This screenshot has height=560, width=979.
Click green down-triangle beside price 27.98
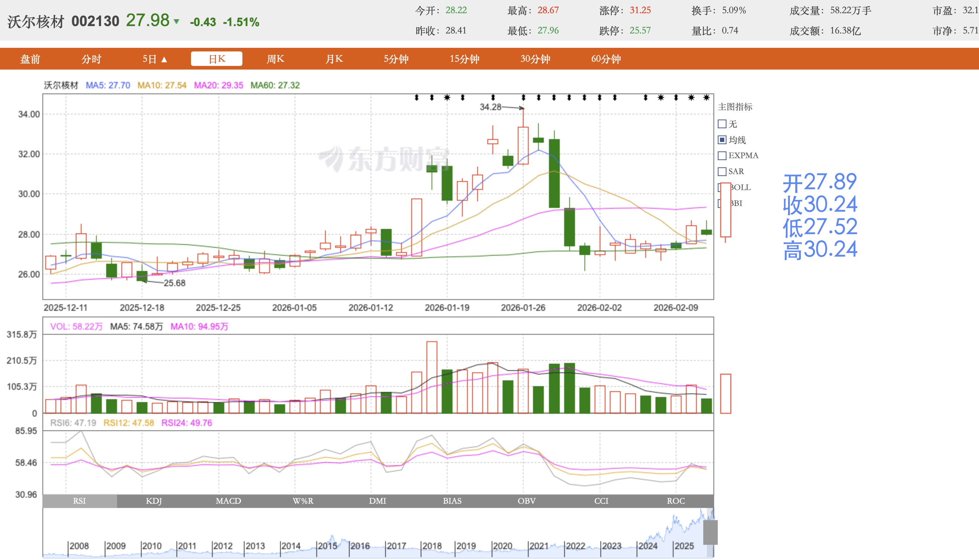(x=176, y=21)
